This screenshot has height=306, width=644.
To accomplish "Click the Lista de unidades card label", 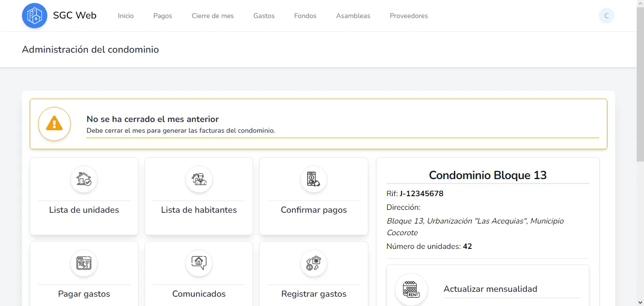I will point(84,210).
